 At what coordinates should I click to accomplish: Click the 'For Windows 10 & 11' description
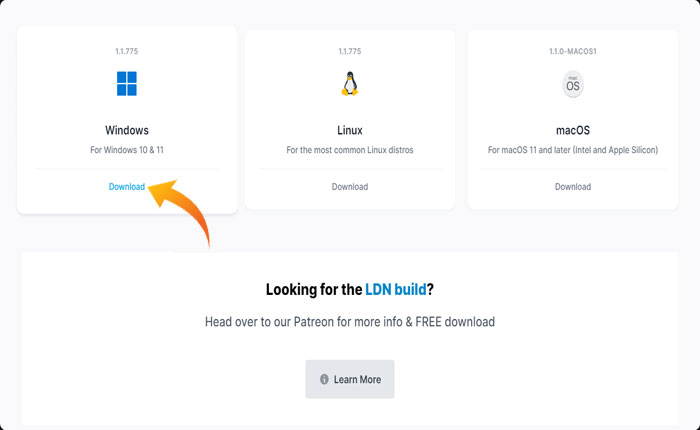(127, 150)
